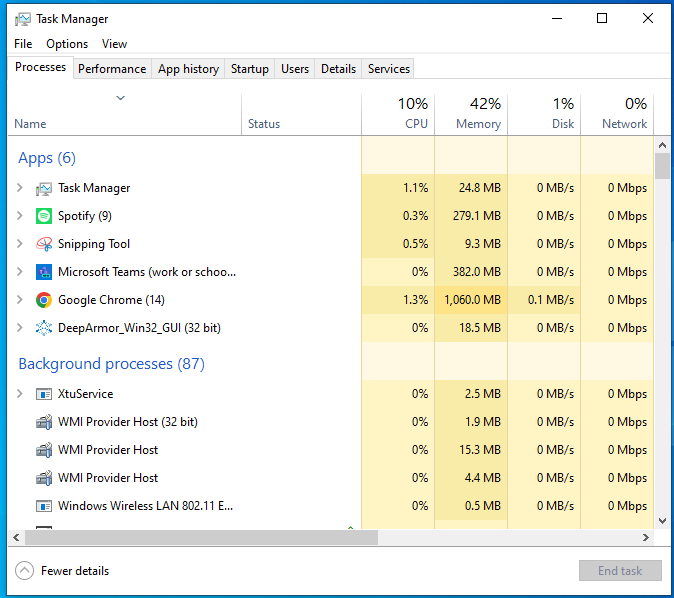Sort by the Status column header
This screenshot has width=674, height=598.
[301, 115]
